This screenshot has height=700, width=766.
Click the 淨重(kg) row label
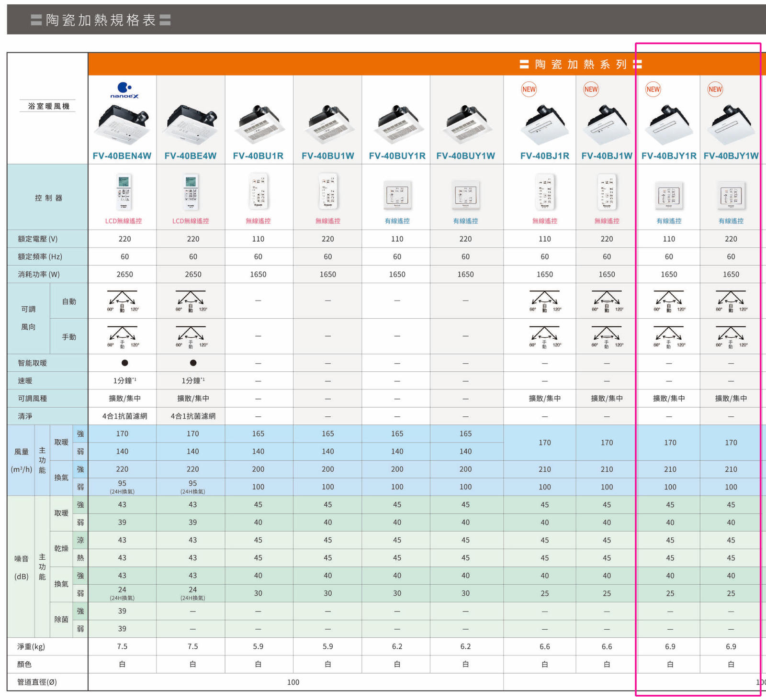point(31,647)
